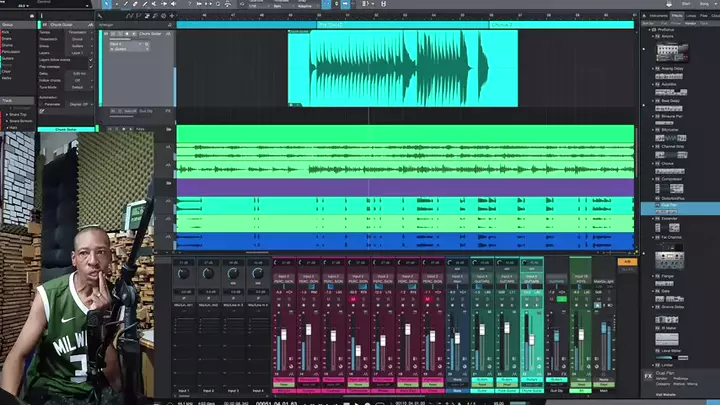Switch to the Instruments browser tab
Screen dimensions: 720x405
click(x=659, y=16)
